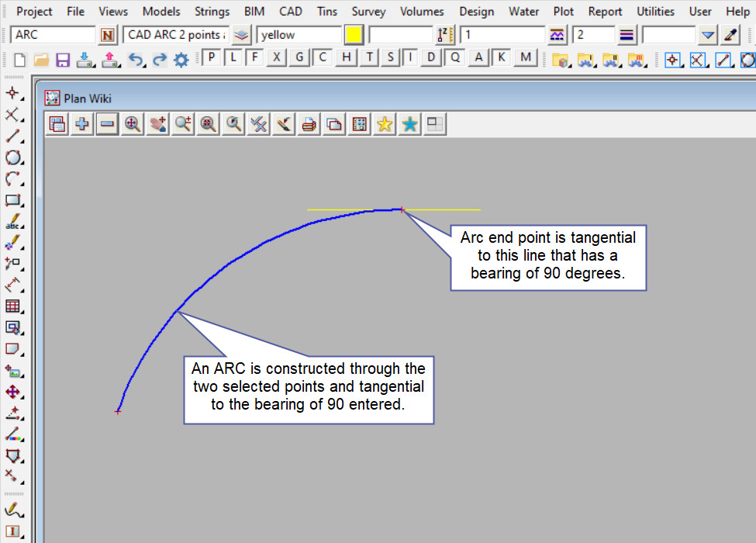Viewport: 756px width, 543px height.
Task: Open the Design menu
Action: tap(476, 11)
